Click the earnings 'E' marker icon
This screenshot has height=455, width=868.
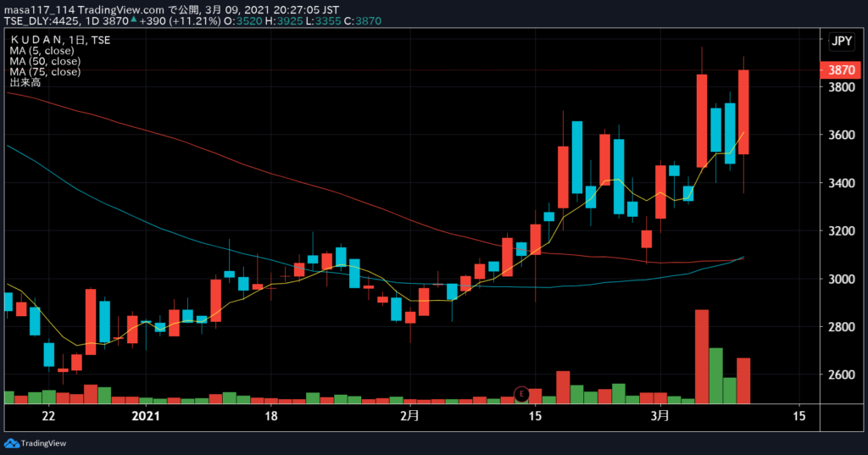pyautogui.click(x=521, y=393)
